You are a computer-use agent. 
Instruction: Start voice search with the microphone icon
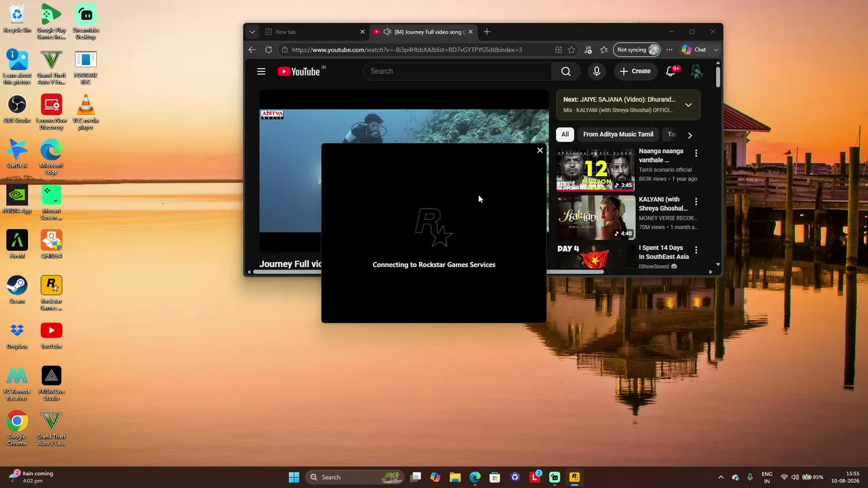(x=597, y=71)
